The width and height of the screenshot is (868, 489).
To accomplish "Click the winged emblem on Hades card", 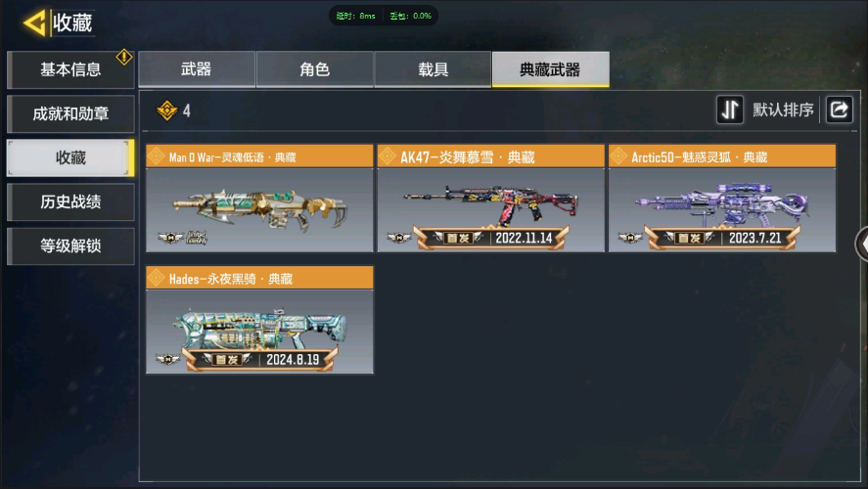I will (x=167, y=359).
